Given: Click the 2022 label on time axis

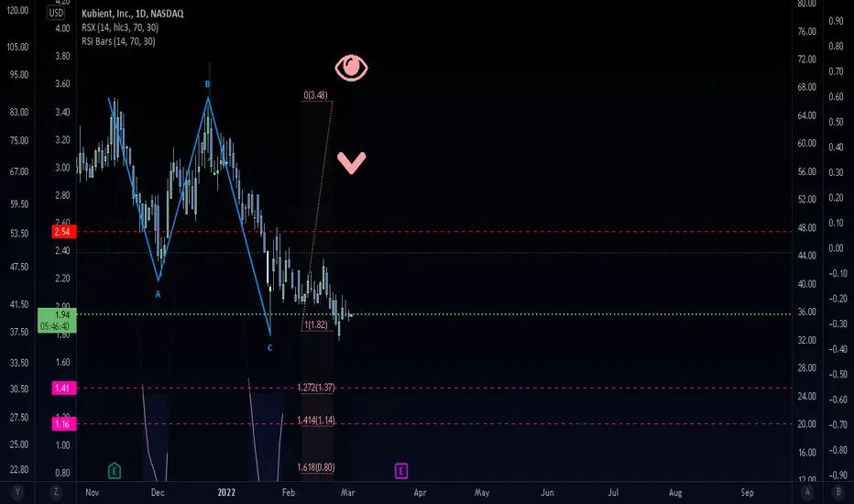Looking at the screenshot, I should [x=226, y=493].
